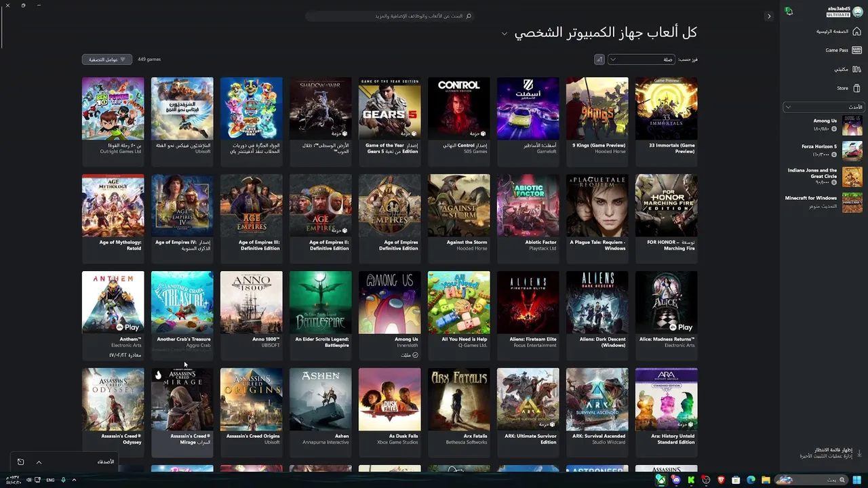Screen dimensions: 868x488
Task: Open Alice: Madness Returns tile
Action: pos(666,314)
